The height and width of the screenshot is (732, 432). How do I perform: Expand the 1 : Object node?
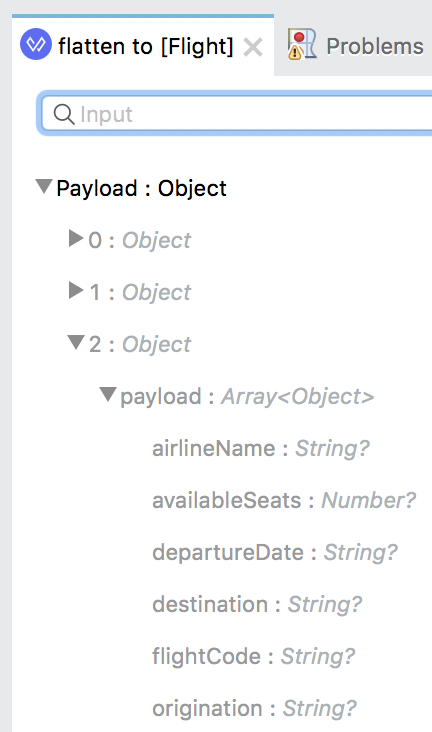tap(76, 290)
